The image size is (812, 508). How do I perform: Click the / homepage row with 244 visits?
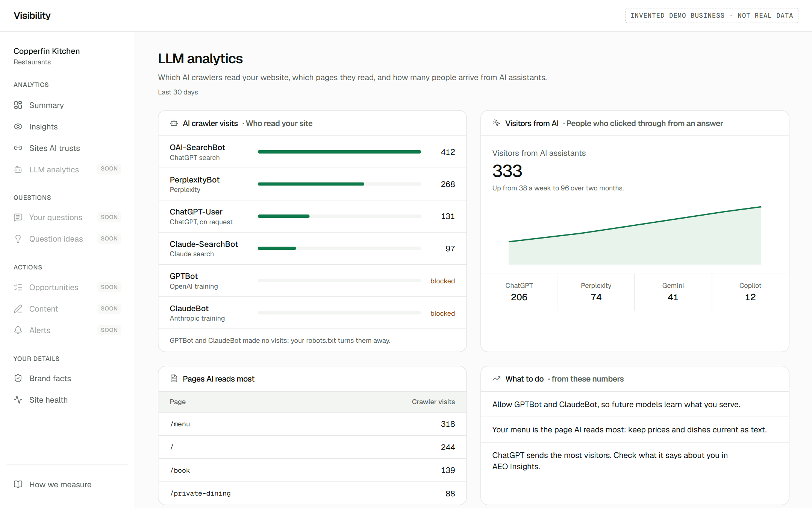pyautogui.click(x=312, y=447)
